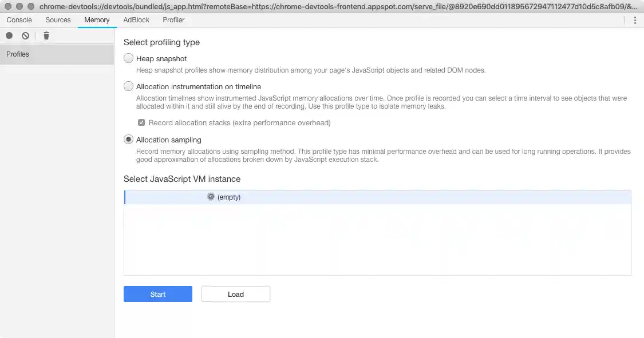Switch to the AdBlock tab
644x338 pixels.
(136, 20)
